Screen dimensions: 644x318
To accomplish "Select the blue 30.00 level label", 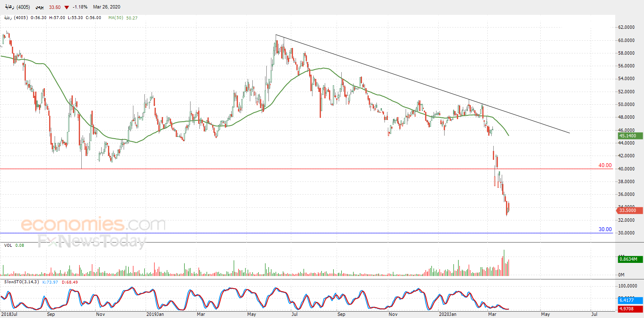I will pos(605,229).
